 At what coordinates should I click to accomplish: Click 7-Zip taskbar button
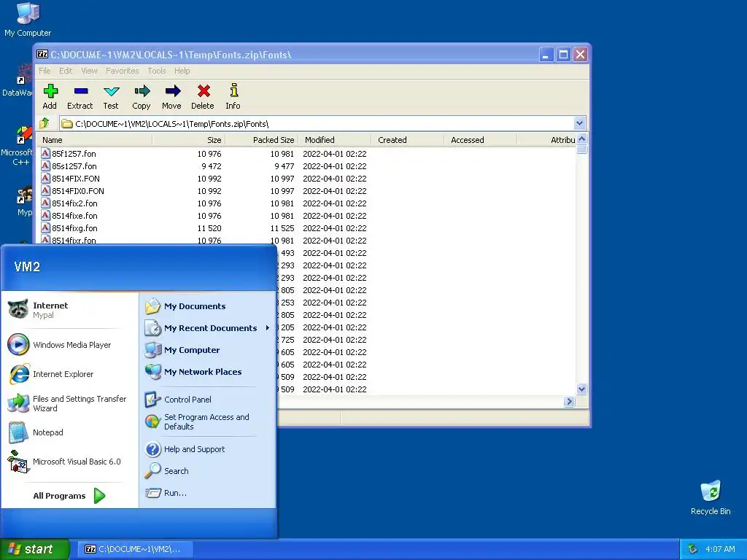135,549
